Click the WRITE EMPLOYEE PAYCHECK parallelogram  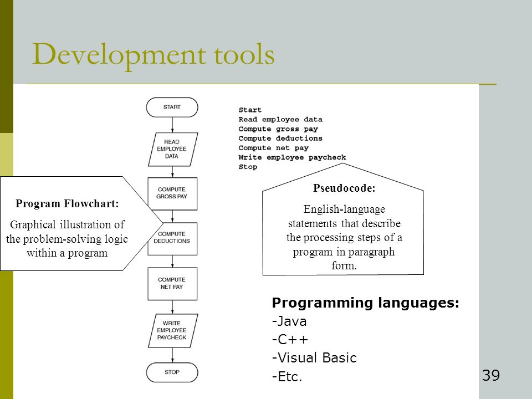coord(173,330)
